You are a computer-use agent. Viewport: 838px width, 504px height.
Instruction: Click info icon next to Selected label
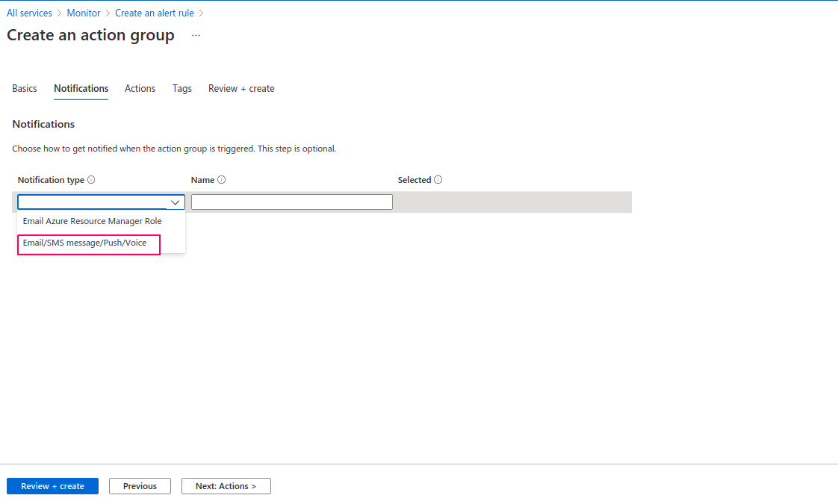coord(438,180)
